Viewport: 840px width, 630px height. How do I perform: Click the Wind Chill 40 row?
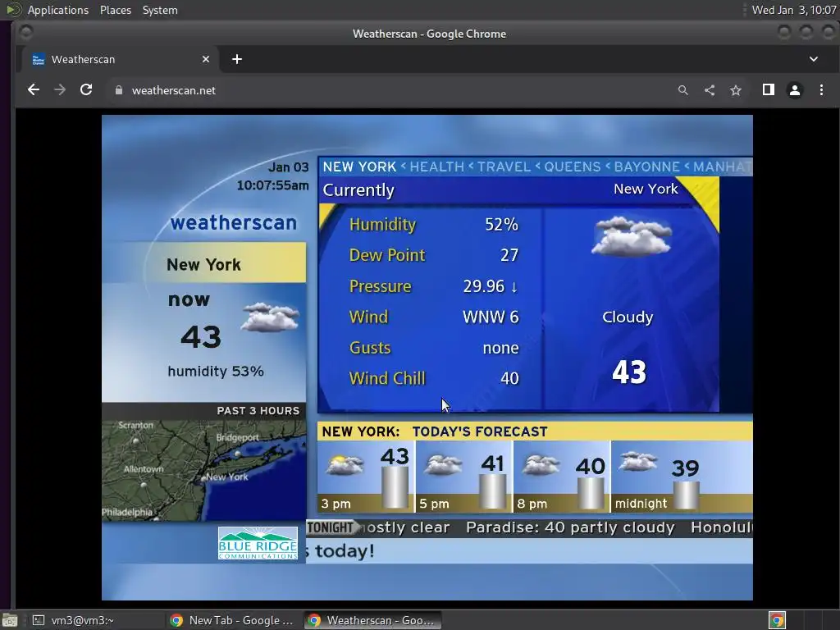click(434, 378)
